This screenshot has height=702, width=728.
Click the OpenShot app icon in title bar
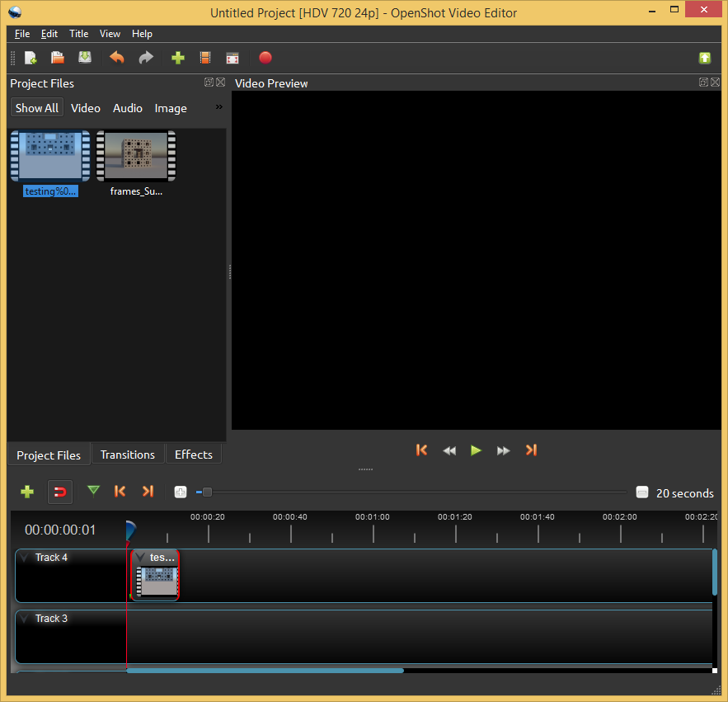[x=15, y=12]
